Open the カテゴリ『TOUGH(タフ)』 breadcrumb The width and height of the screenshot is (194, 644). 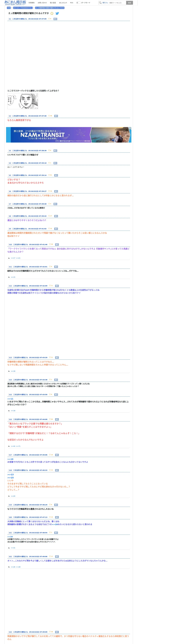(x=23, y=8)
